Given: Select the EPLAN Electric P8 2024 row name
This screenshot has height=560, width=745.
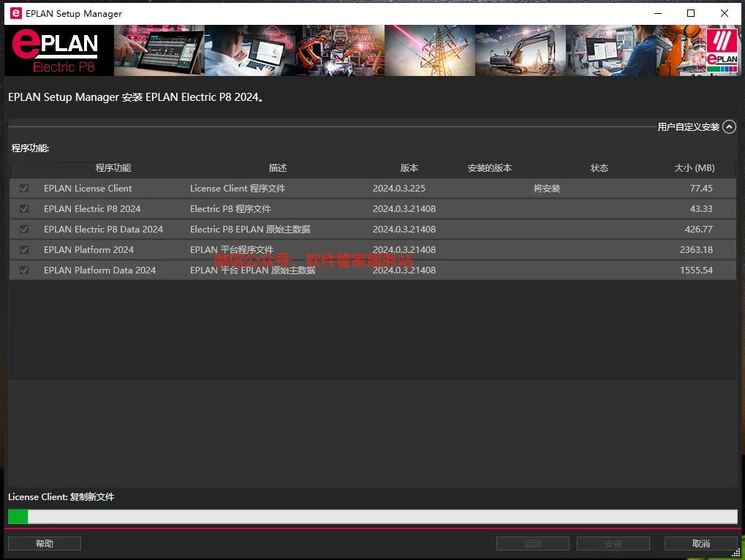Looking at the screenshot, I should pos(92,209).
